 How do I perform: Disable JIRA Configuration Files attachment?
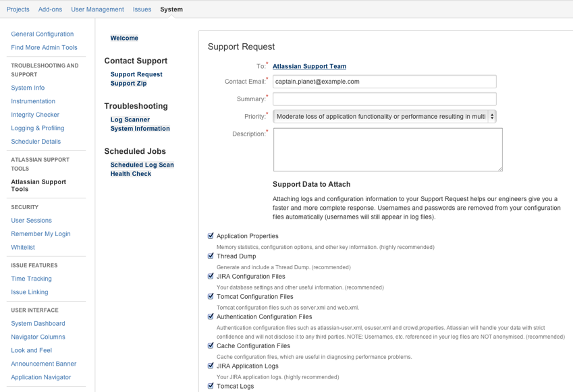click(x=211, y=277)
